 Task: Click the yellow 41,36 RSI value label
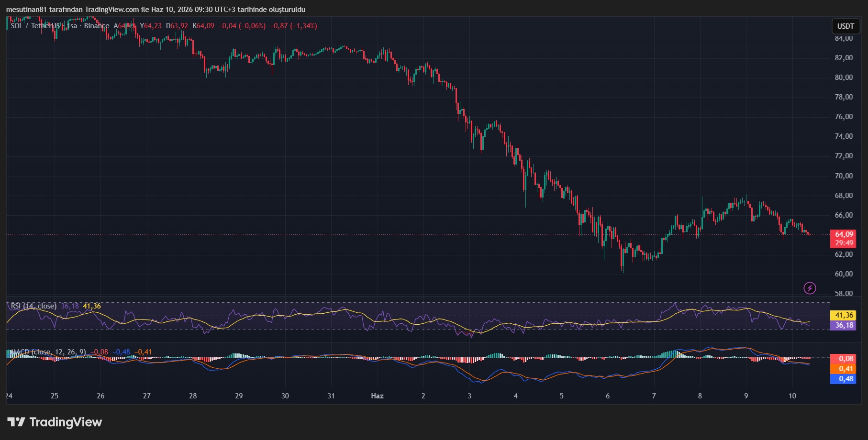[x=844, y=315]
